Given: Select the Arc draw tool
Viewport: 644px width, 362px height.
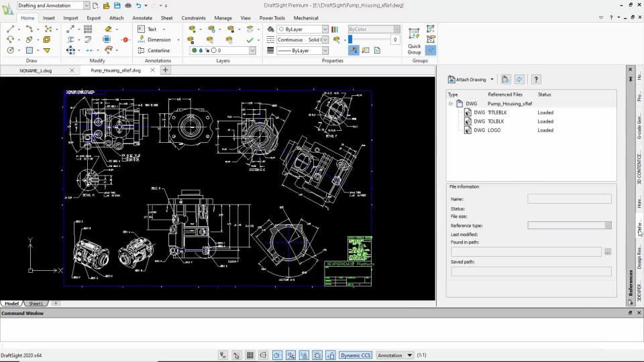Looking at the screenshot, I should click(x=10, y=40).
